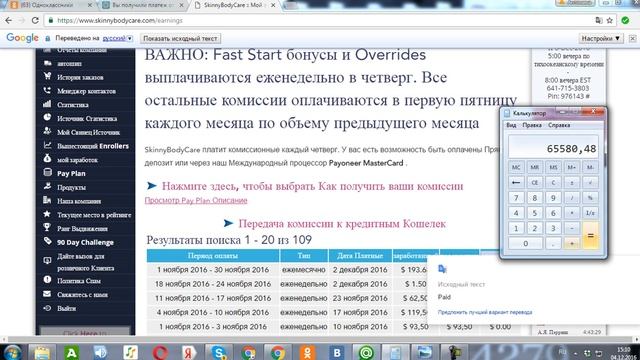Open the bar chart Статистика icon
The image size is (640, 360).
(47, 104)
